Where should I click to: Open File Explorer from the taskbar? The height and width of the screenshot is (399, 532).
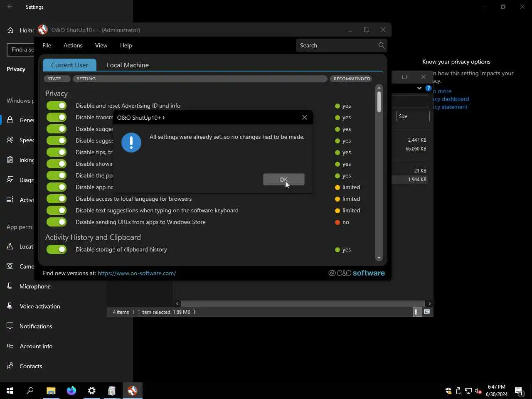pos(51,391)
